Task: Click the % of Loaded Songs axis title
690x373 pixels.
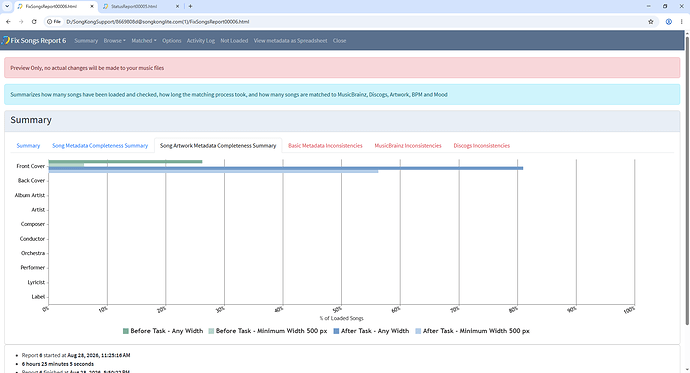Action: (x=341, y=318)
